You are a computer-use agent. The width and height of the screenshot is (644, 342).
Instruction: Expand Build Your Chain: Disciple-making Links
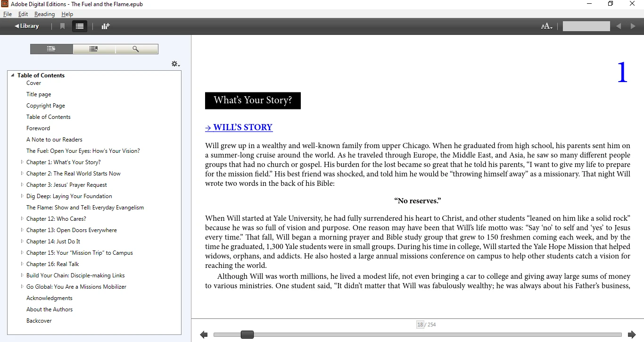click(22, 275)
